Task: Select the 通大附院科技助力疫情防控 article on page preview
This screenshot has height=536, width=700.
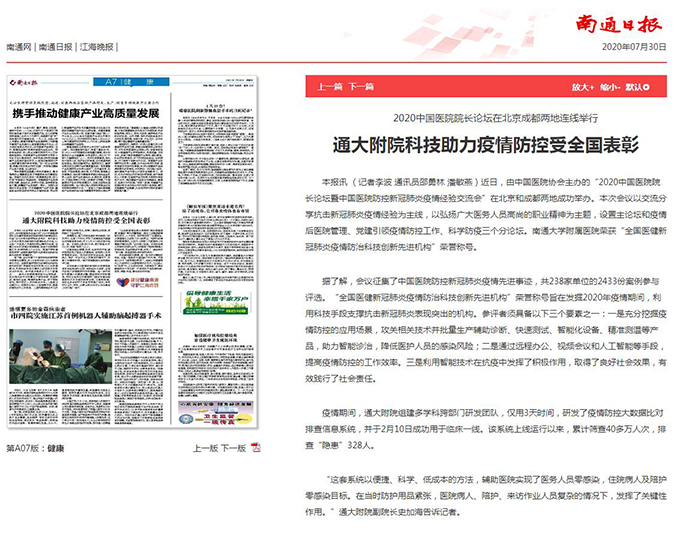Action: [x=86, y=220]
